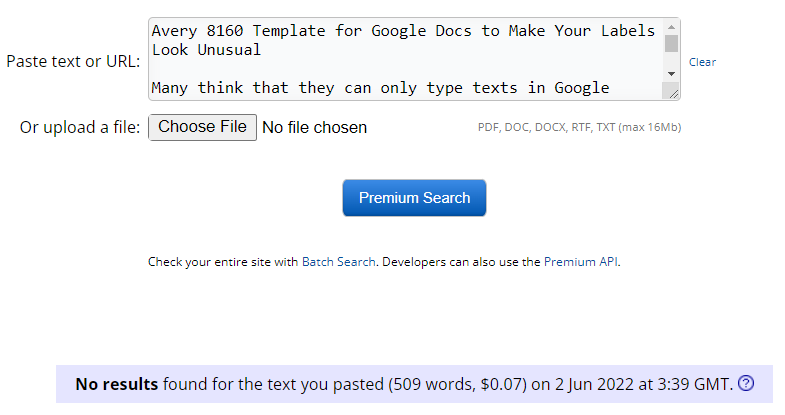
Task: Place cursor in "Look Unusual" line
Action: (x=206, y=50)
